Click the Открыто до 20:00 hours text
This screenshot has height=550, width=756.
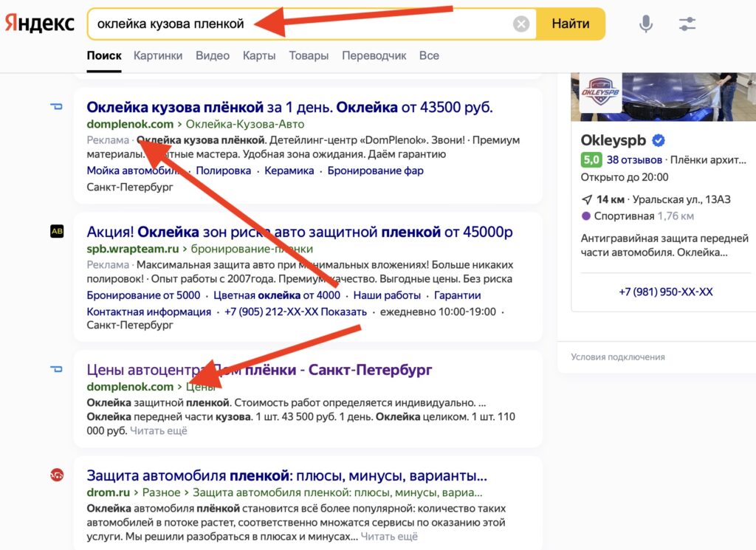pyautogui.click(x=625, y=177)
